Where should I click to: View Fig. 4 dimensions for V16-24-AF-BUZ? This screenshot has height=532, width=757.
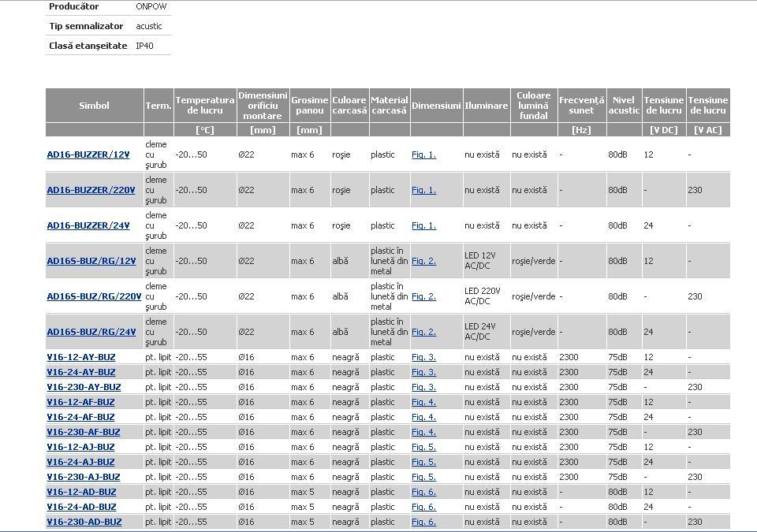[x=424, y=417]
